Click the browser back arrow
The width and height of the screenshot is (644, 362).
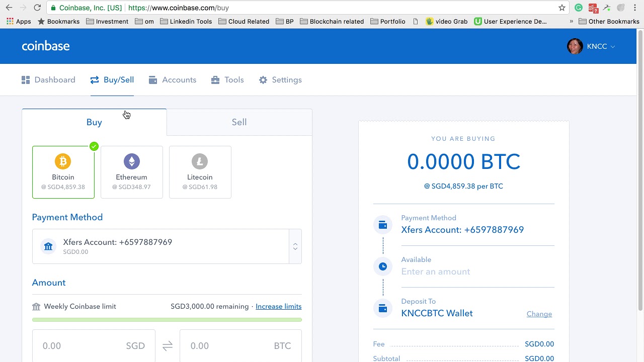coord(9,8)
